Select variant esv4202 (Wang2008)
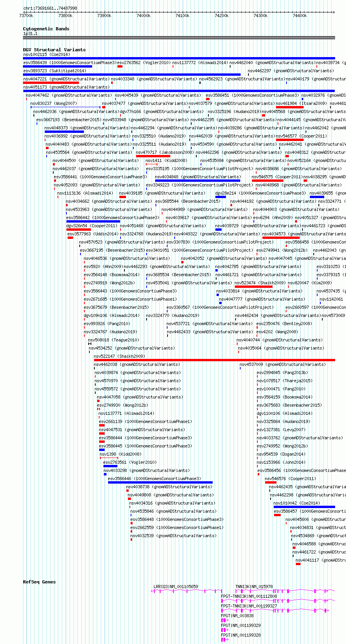This screenshot has width=346, height=644. pos(277,332)
